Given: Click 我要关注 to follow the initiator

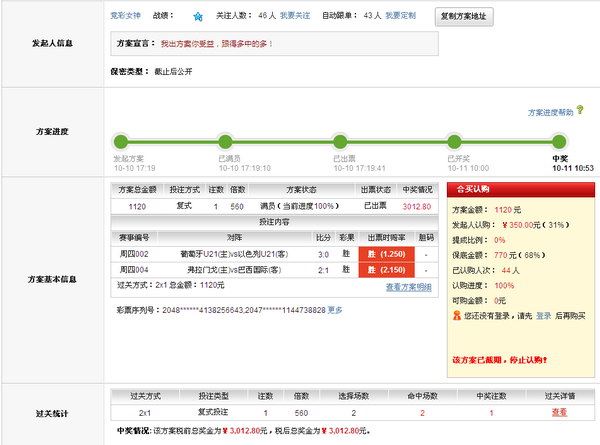Looking at the screenshot, I should (297, 17).
